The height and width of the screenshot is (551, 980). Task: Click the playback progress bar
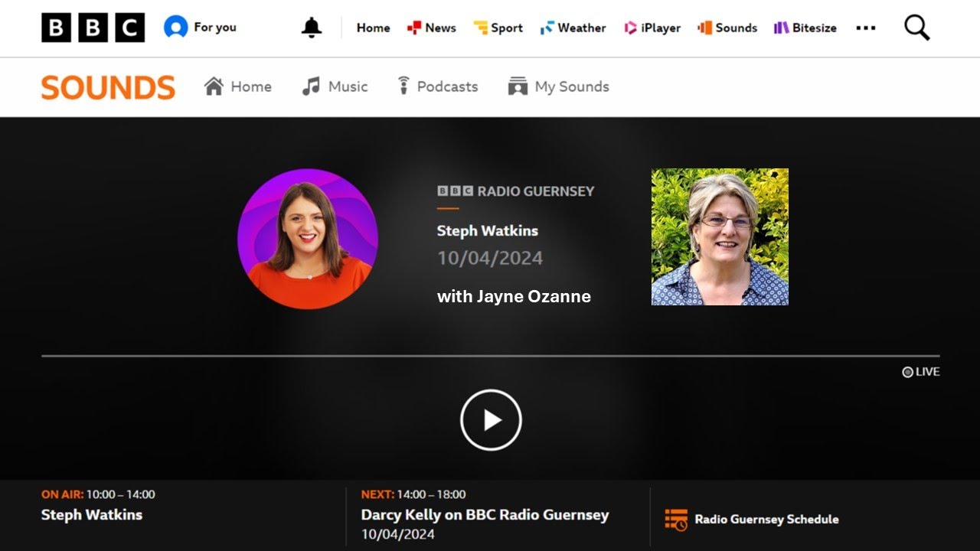491,356
